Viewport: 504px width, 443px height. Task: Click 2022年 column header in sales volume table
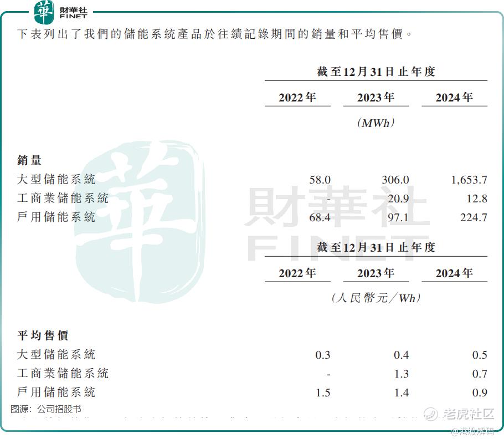[297, 97]
